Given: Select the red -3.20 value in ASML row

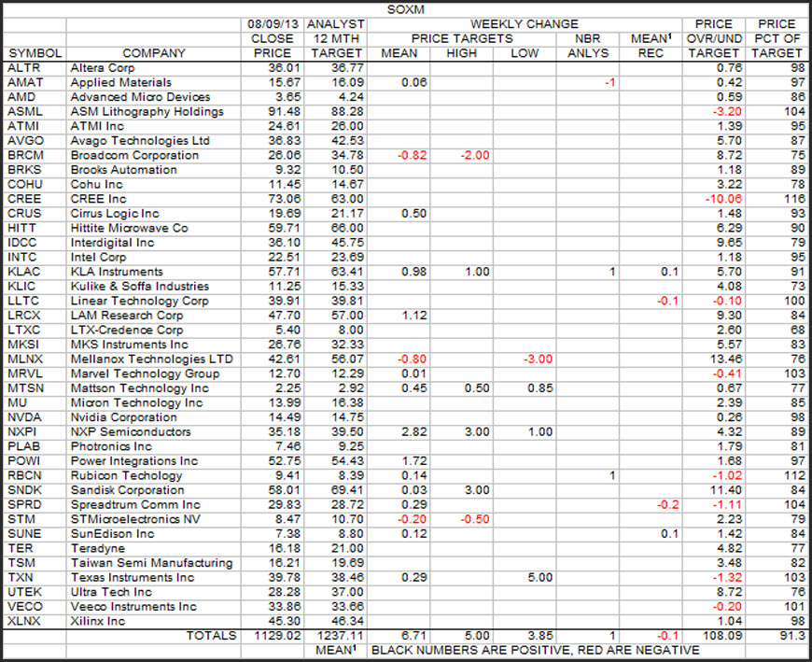Looking at the screenshot, I should pos(726,111).
